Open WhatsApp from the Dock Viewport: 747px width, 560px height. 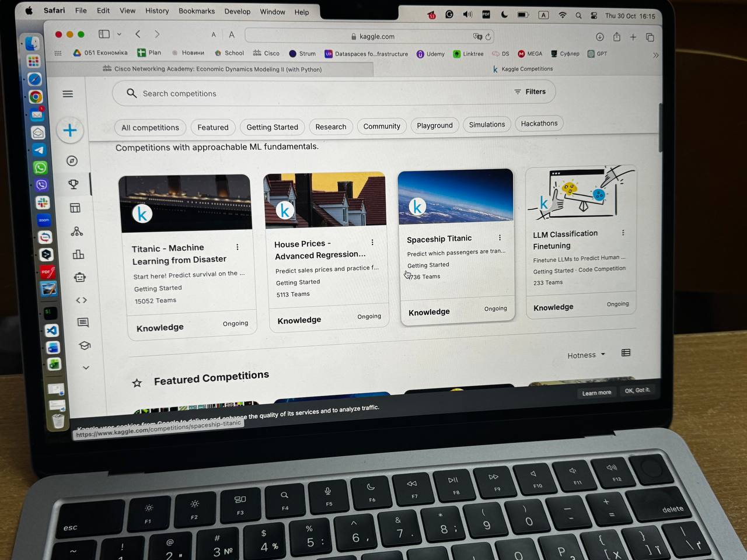[40, 168]
